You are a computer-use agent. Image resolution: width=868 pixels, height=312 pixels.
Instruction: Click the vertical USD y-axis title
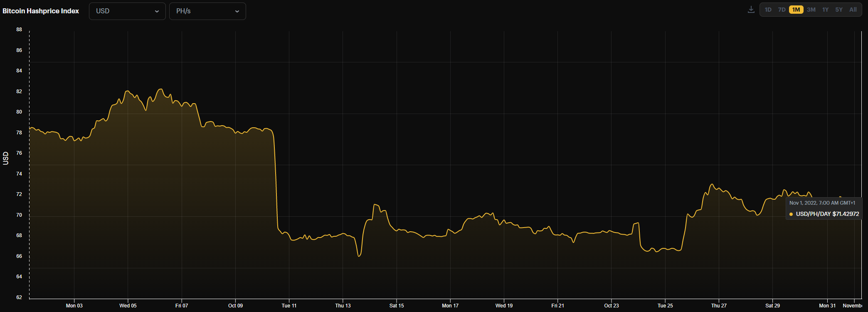pos(6,158)
